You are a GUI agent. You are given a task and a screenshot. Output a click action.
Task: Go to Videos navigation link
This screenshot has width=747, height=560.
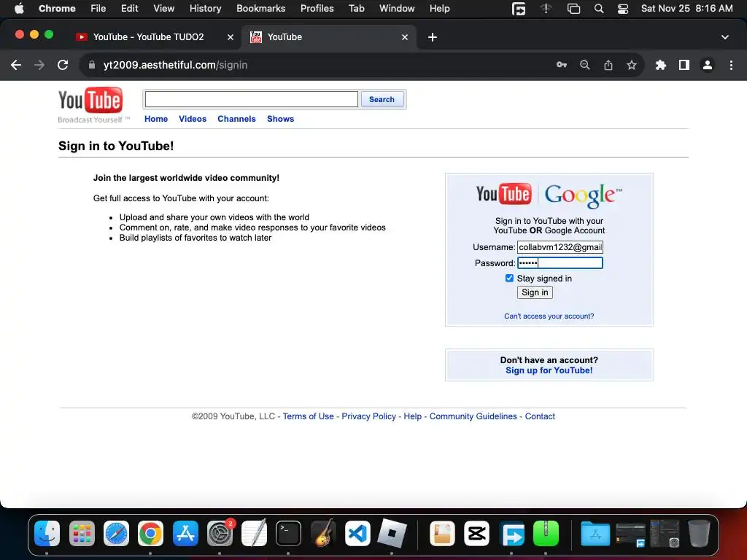tap(193, 119)
